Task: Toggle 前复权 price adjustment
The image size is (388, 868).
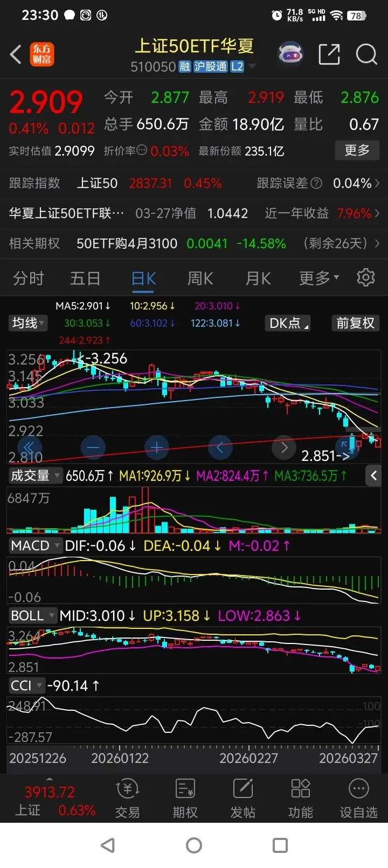Action: click(355, 323)
